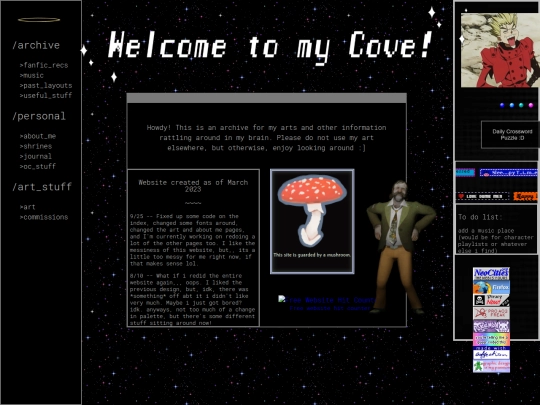
Task: Click the dark blue bead dot
Action: pyautogui.click(x=502, y=105)
